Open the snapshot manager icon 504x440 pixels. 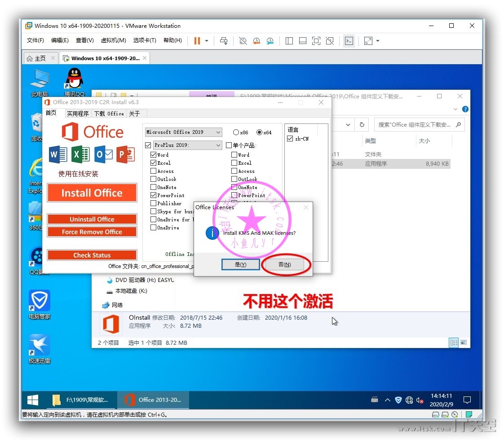point(270,41)
